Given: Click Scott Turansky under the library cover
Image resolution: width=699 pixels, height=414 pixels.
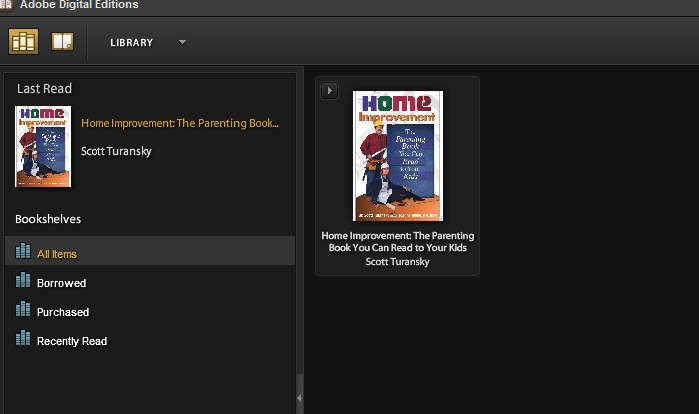Looking at the screenshot, I should click(x=398, y=262).
